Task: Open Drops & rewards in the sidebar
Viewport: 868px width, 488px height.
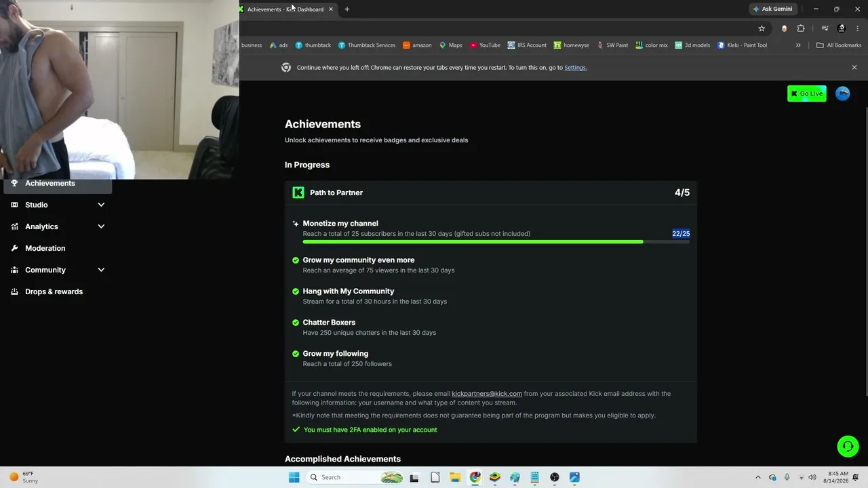Action: (x=54, y=291)
